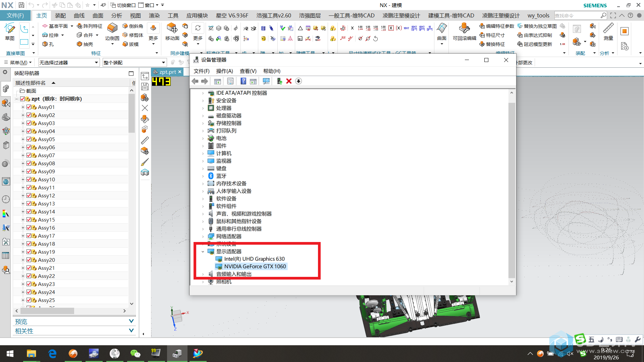Screen dimensions: 644x362
Task: Open the 草图 sketch tool
Action: [x=10, y=32]
